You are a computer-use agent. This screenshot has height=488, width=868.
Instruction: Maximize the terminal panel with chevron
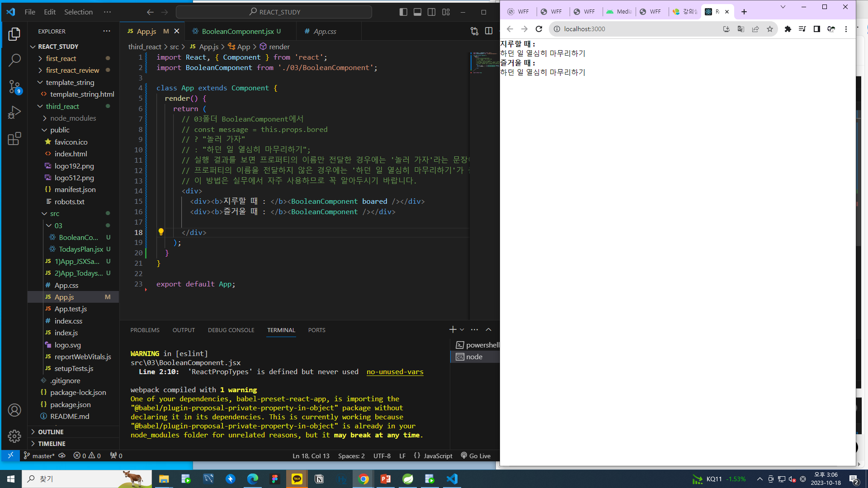click(x=489, y=330)
